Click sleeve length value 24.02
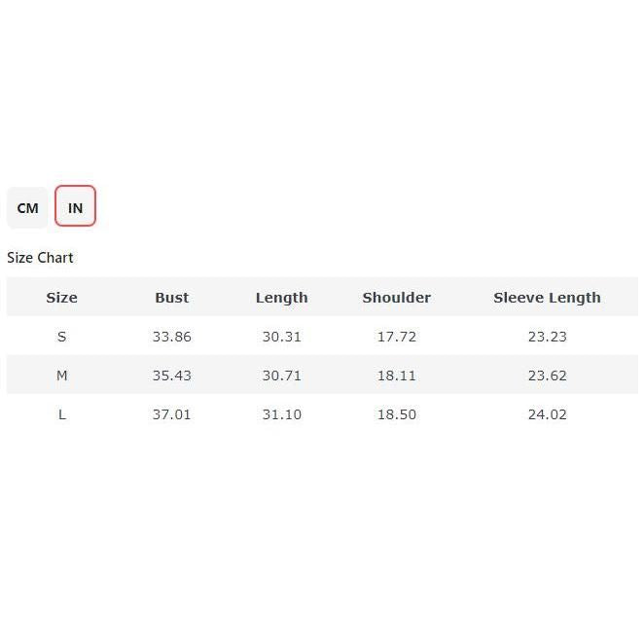Screen dimensions: 644x644 click(547, 414)
